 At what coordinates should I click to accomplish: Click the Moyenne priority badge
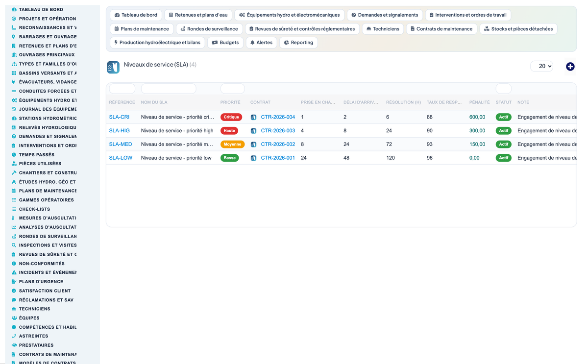232,145
